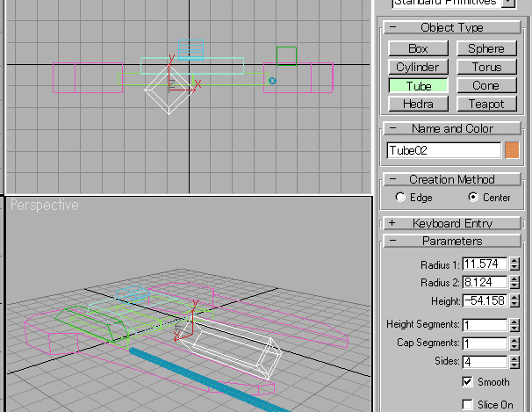Click the Perspective viewport label
The width and height of the screenshot is (532, 412).
click(x=45, y=205)
